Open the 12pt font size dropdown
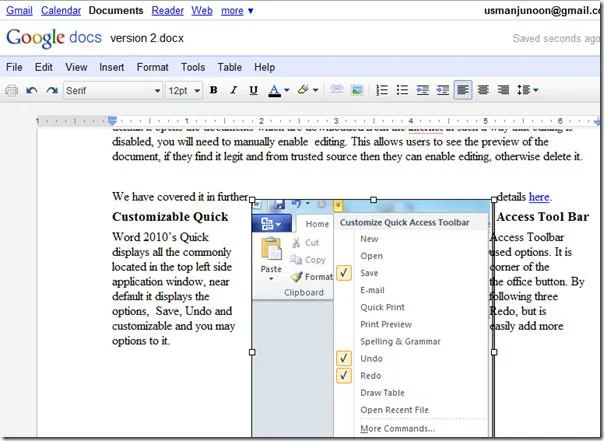The width and height of the screenshot is (604, 441). (x=184, y=91)
